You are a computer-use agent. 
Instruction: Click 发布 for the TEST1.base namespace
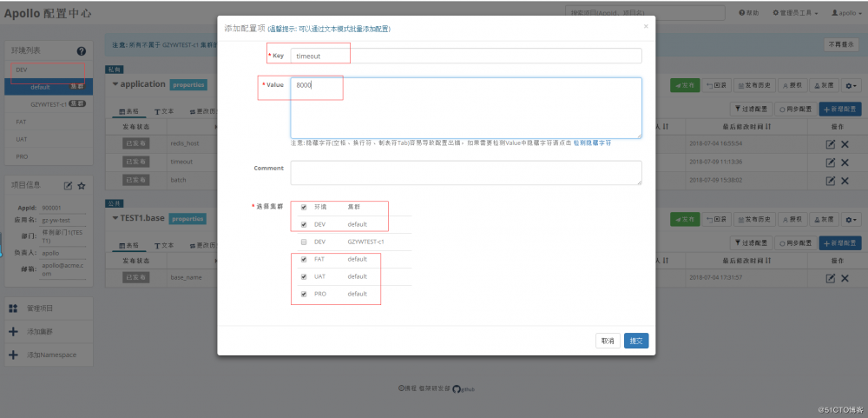pos(685,220)
